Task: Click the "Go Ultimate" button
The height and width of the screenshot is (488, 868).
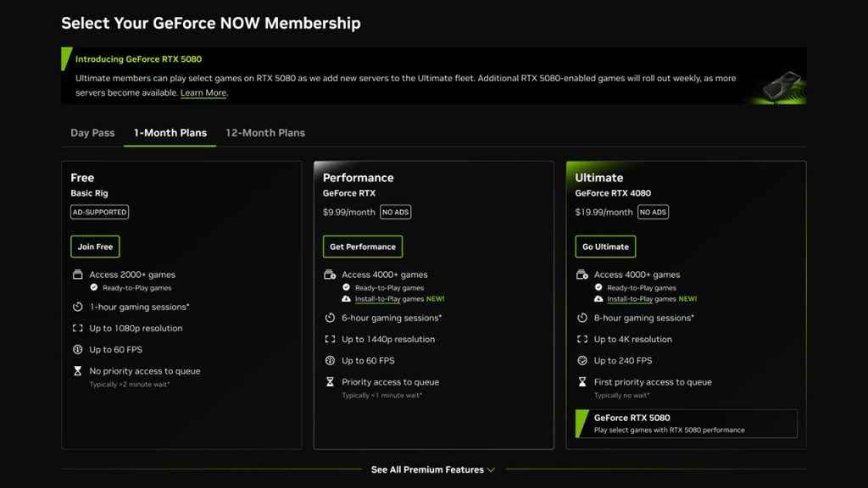Action: (605, 247)
